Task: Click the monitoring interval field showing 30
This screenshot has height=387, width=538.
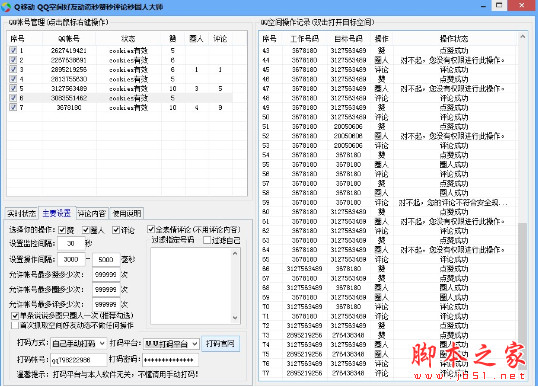Action: [71, 244]
